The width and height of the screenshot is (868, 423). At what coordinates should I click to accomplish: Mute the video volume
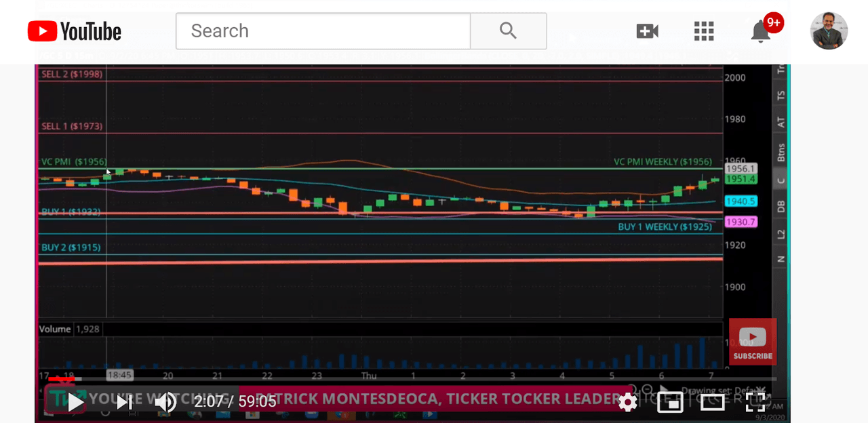tap(165, 402)
